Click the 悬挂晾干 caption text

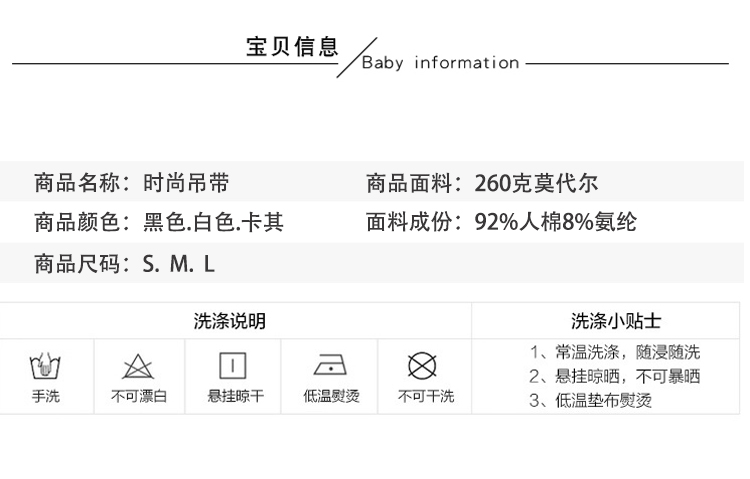tap(235, 397)
